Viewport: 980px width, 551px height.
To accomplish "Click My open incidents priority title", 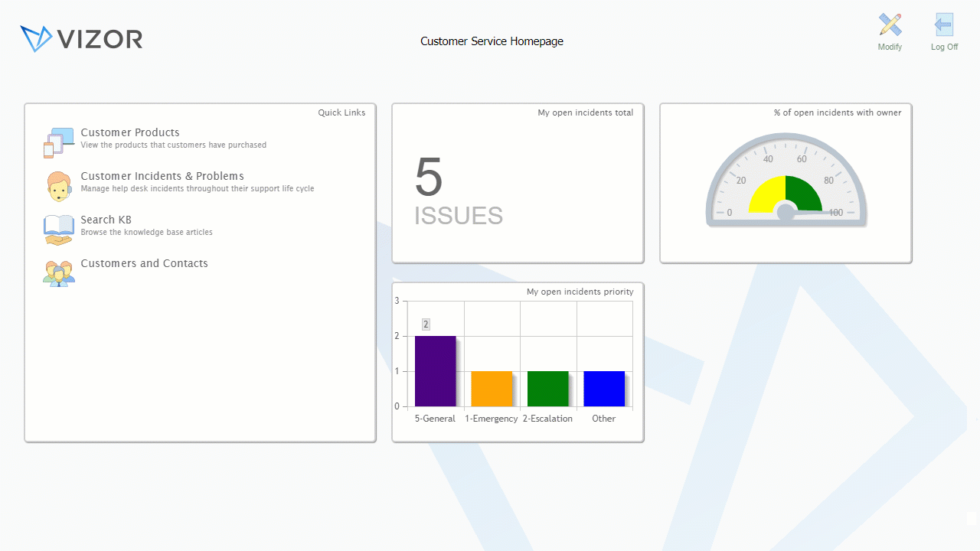I will (580, 292).
